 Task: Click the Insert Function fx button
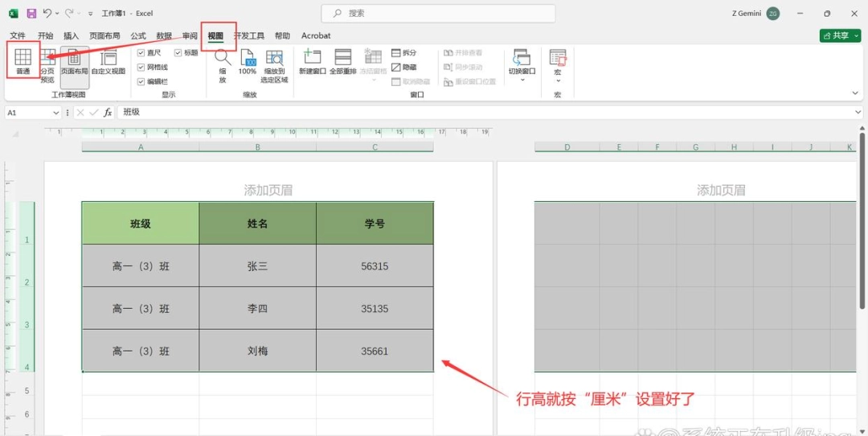click(x=108, y=113)
